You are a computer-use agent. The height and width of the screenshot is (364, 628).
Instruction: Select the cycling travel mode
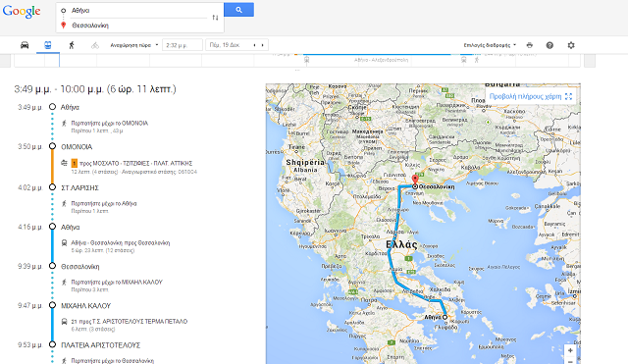click(94, 45)
